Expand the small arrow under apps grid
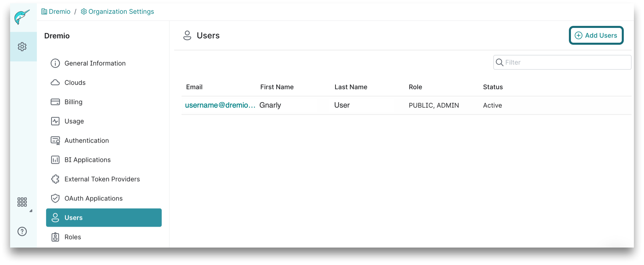644x265 pixels. pos(31,211)
